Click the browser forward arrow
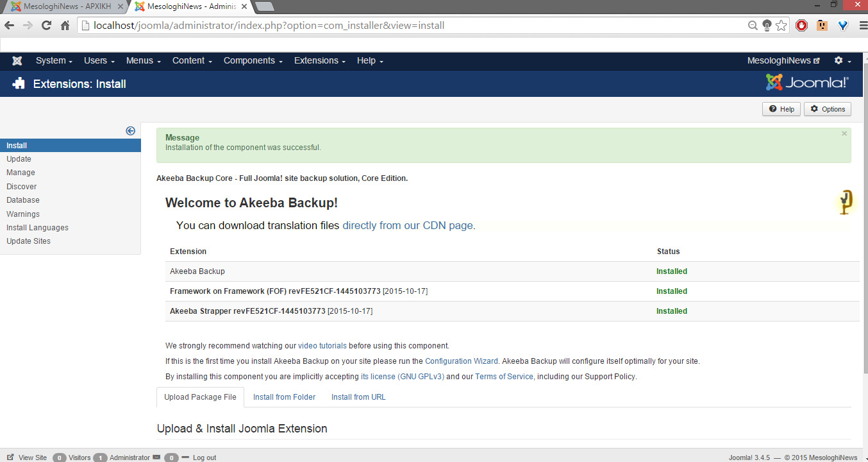The image size is (868, 462). pyautogui.click(x=28, y=26)
